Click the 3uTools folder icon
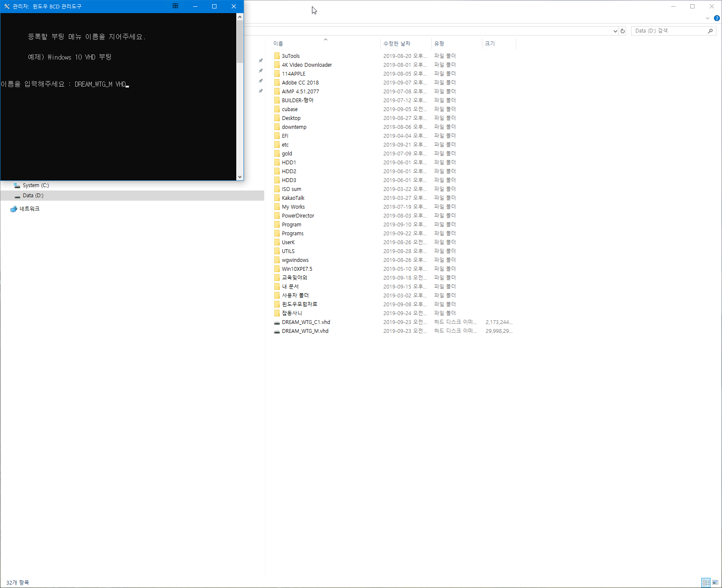 [277, 56]
